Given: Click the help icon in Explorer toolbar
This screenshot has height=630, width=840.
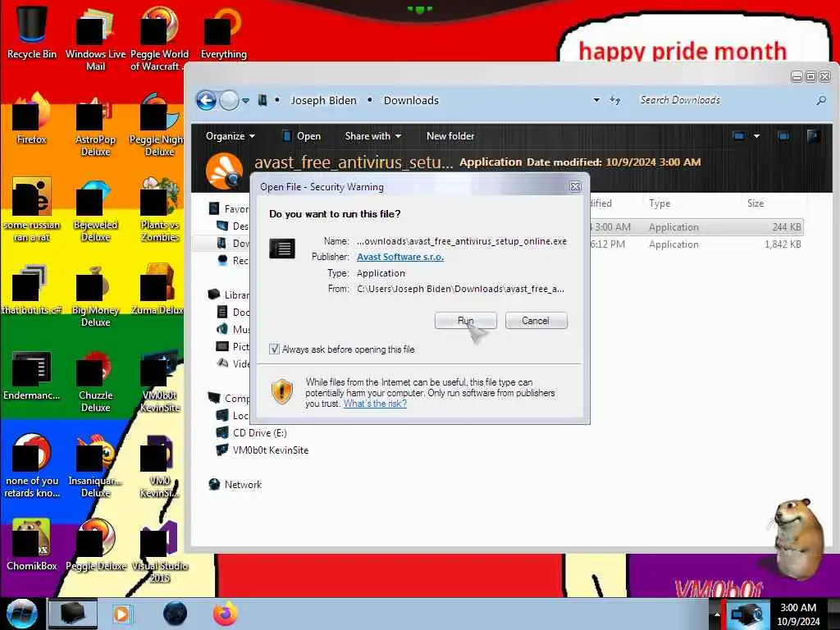Looking at the screenshot, I should pos(813,136).
